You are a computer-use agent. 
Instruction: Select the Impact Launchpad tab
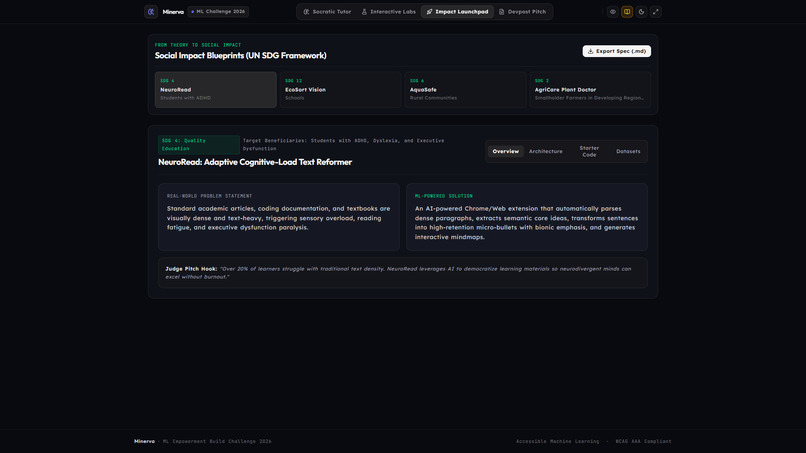pos(457,12)
